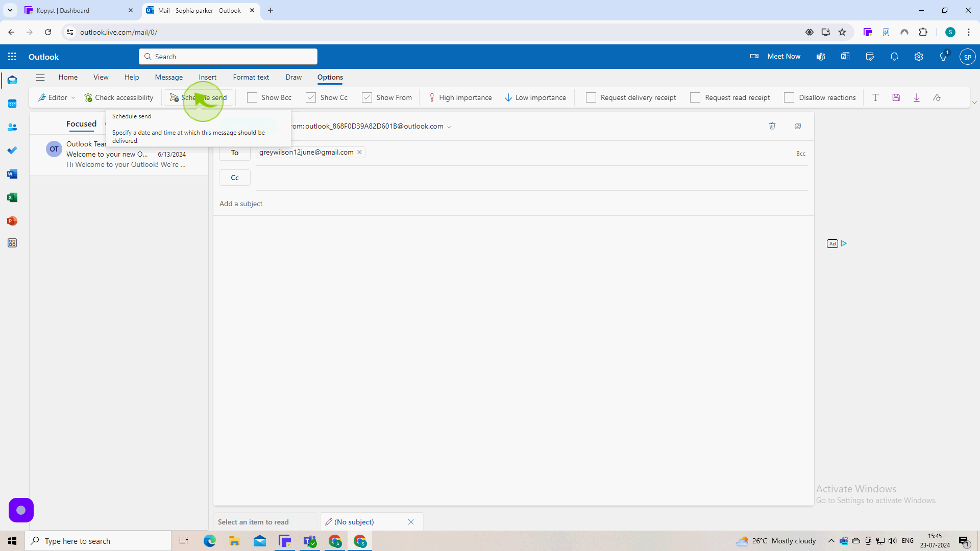Open the My Day note icon
Viewport: 980px width, 551px height.
[870, 57]
